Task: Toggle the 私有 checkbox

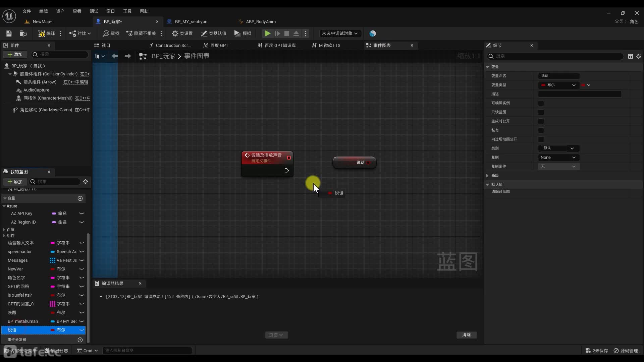Action: 541,130
